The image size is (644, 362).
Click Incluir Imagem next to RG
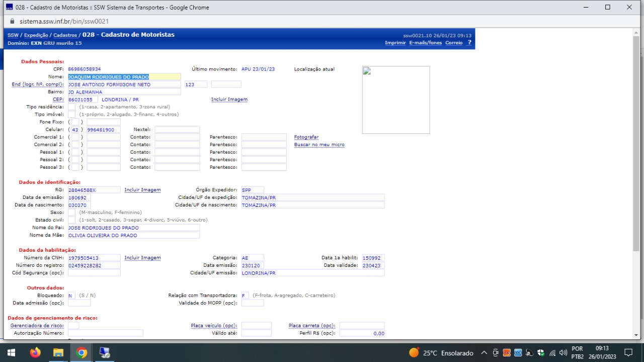(x=143, y=190)
